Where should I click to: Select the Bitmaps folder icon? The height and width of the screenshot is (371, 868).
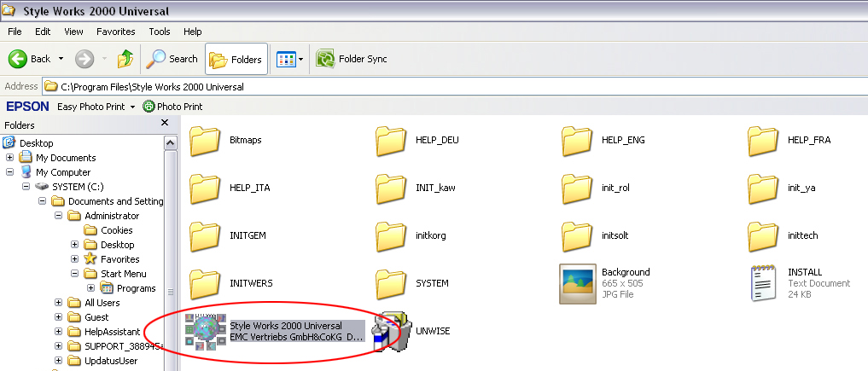(x=205, y=142)
